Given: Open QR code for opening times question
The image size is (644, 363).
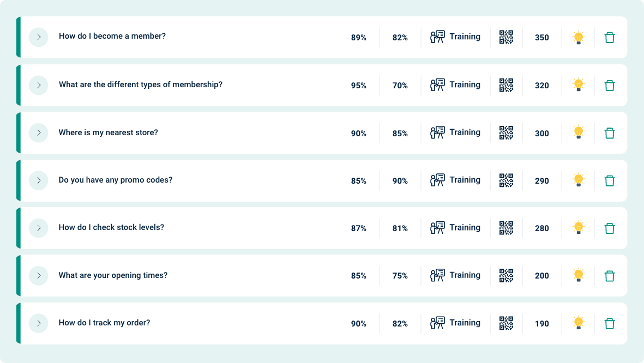Looking at the screenshot, I should tap(506, 276).
